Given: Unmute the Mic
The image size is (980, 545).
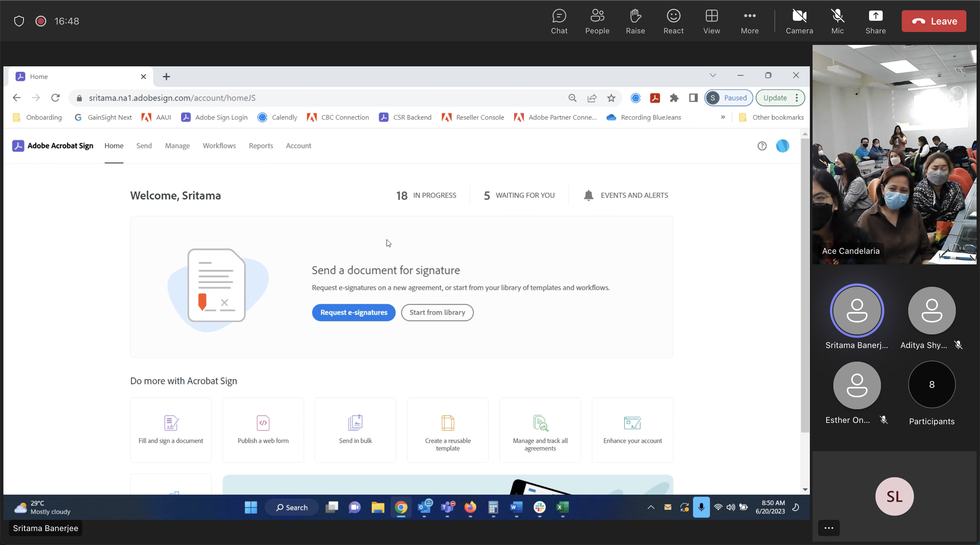Looking at the screenshot, I should point(837,22).
